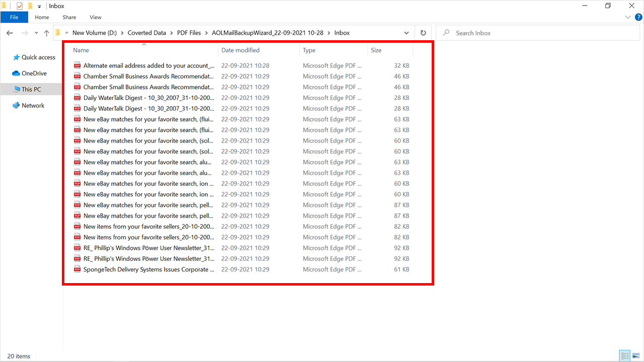This screenshot has height=362, width=644.
Task: Navigate to AOLMailBackupWizard breadcrumb folder
Action: click(267, 33)
